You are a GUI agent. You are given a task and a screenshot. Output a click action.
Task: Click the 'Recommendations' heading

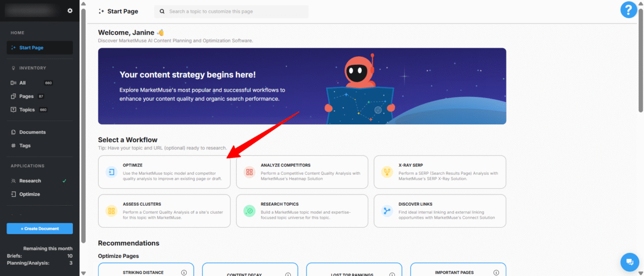click(x=129, y=243)
